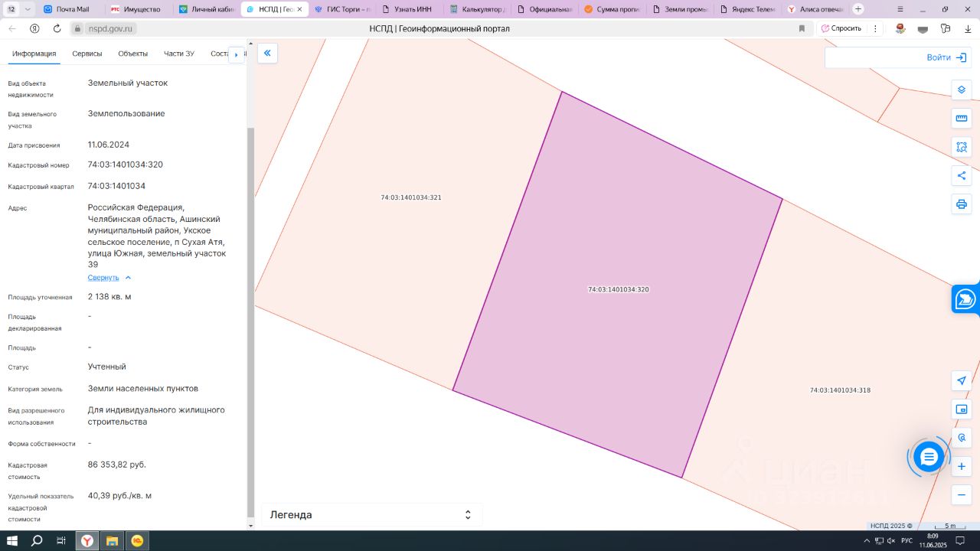This screenshot has height=551, width=980.
Task: Click the Спросить button in toolbar
Action: tap(841, 28)
